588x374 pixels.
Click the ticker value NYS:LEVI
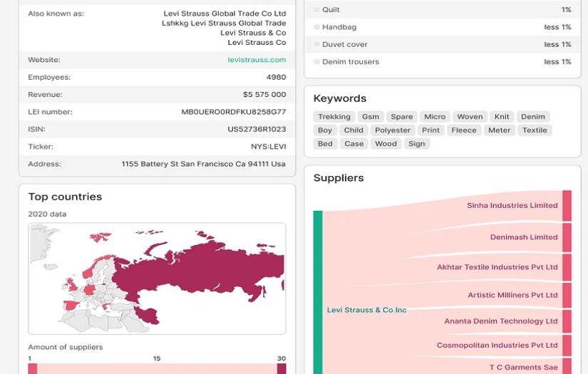268,147
